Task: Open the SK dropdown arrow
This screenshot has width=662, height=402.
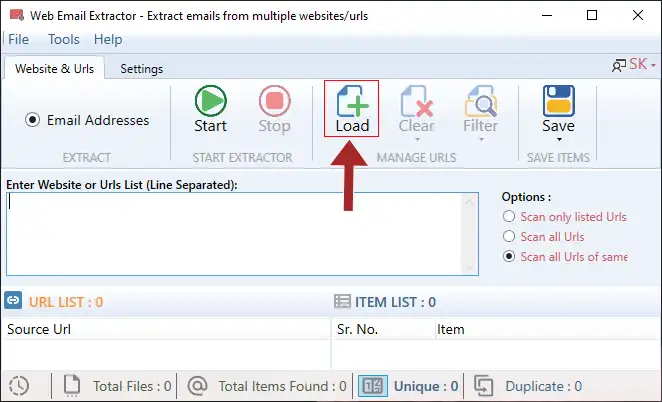Action: (x=653, y=65)
